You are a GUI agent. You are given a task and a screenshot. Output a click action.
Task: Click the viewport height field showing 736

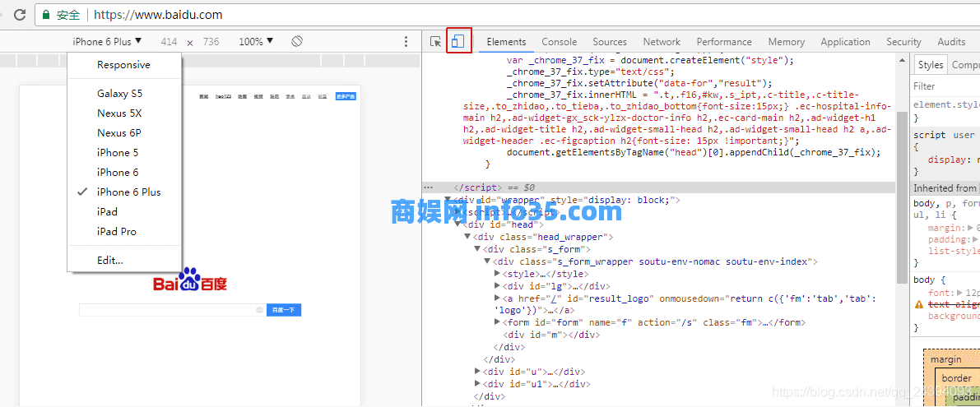click(211, 42)
